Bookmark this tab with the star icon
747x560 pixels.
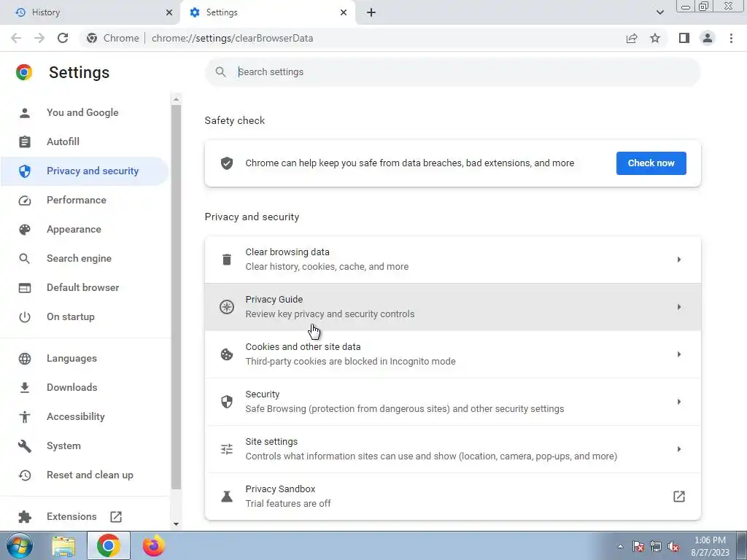(x=655, y=38)
